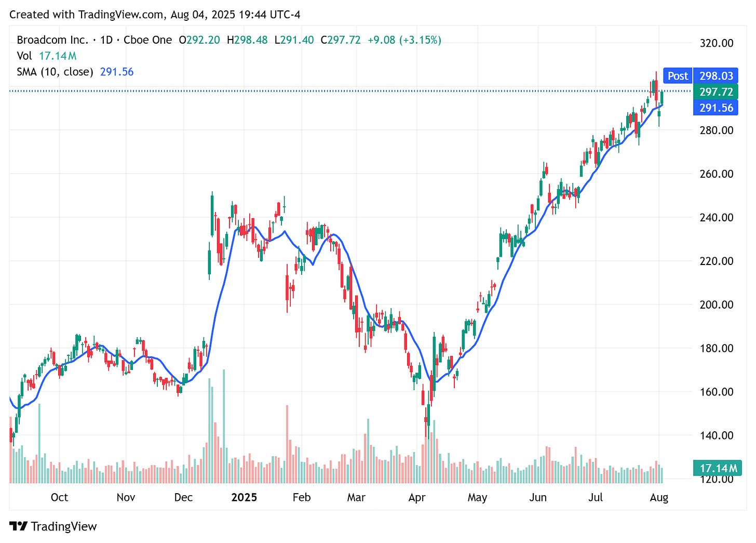Image resolution: width=756 pixels, height=543 pixels.
Task: Click the H298.48 high value in the legend
Action: tap(249, 39)
